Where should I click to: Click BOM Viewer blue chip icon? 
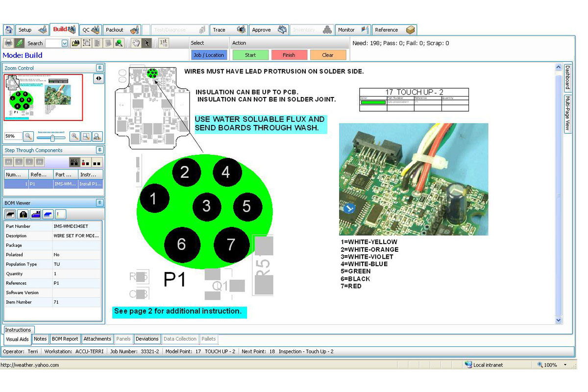point(48,214)
